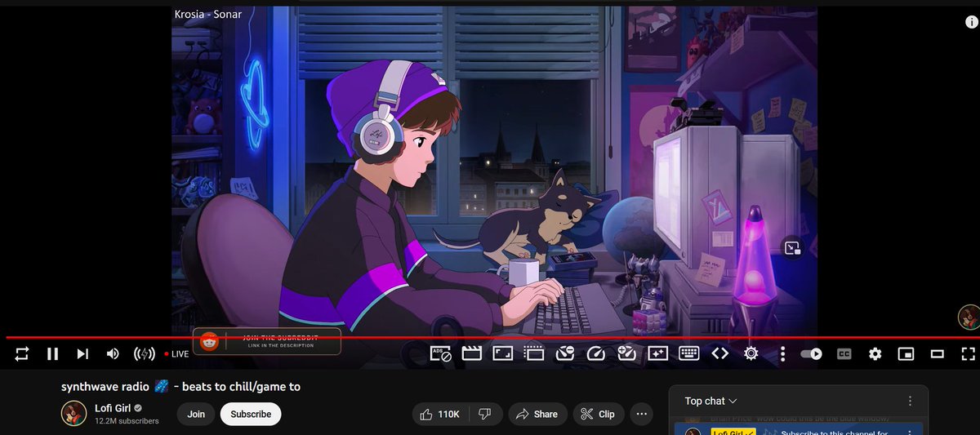
Task: Click the remove ads icon
Action: (x=441, y=353)
